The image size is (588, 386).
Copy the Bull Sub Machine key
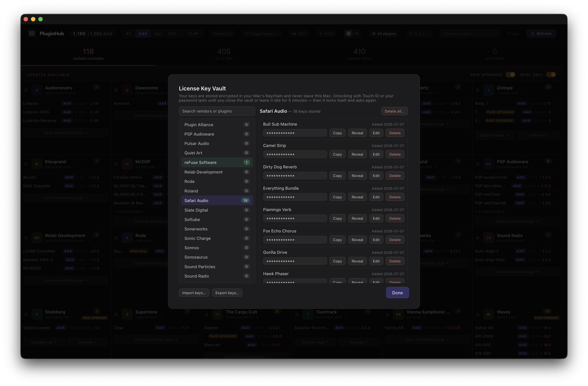(337, 133)
